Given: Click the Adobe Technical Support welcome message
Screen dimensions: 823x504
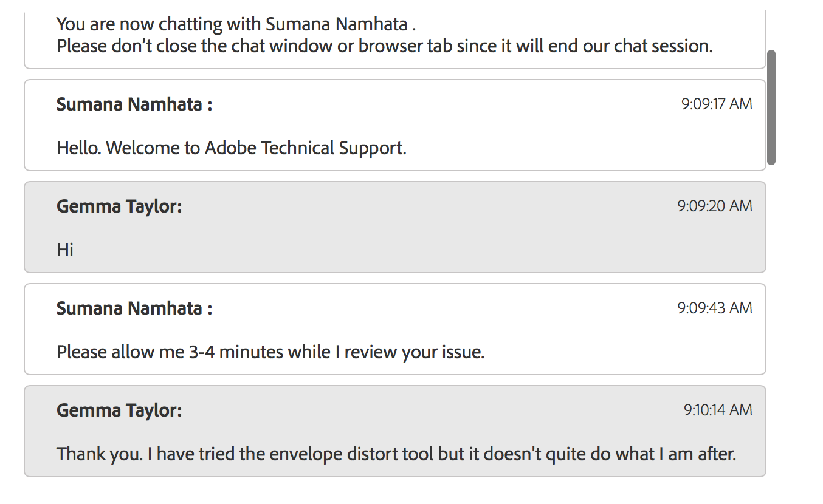Looking at the screenshot, I should (x=232, y=148).
